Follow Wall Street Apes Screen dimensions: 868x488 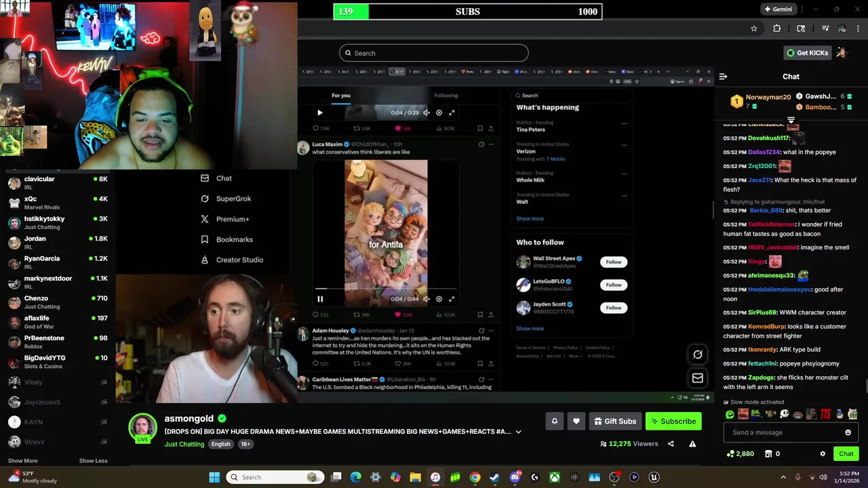pyautogui.click(x=614, y=262)
